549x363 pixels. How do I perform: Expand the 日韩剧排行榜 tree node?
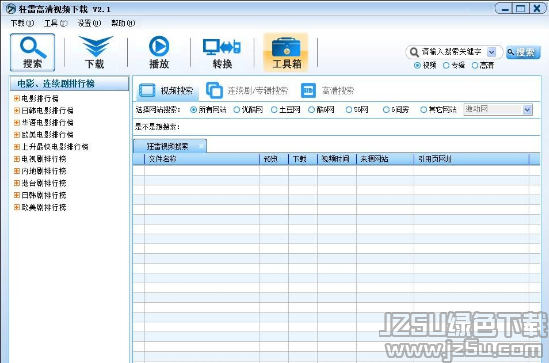tap(16, 195)
